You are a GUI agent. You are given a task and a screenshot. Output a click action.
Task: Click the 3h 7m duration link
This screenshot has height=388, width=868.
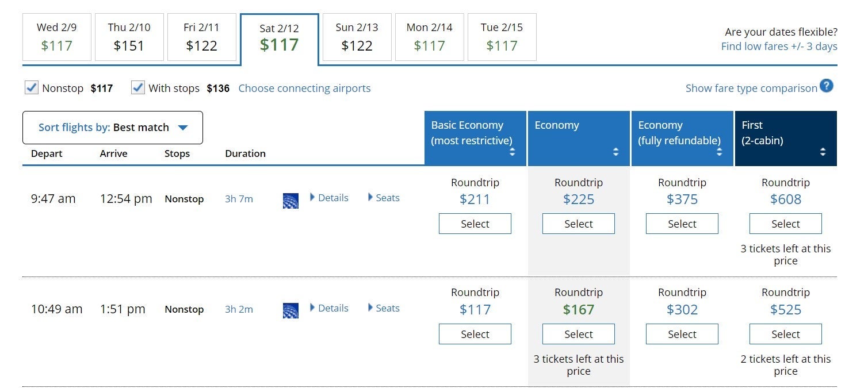point(239,199)
